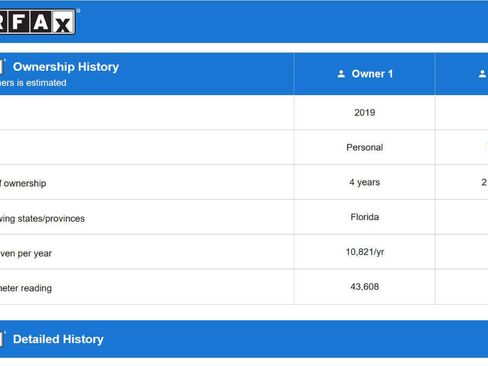Click the Owner 1 person icon
This screenshot has width=488, height=366.
point(341,74)
